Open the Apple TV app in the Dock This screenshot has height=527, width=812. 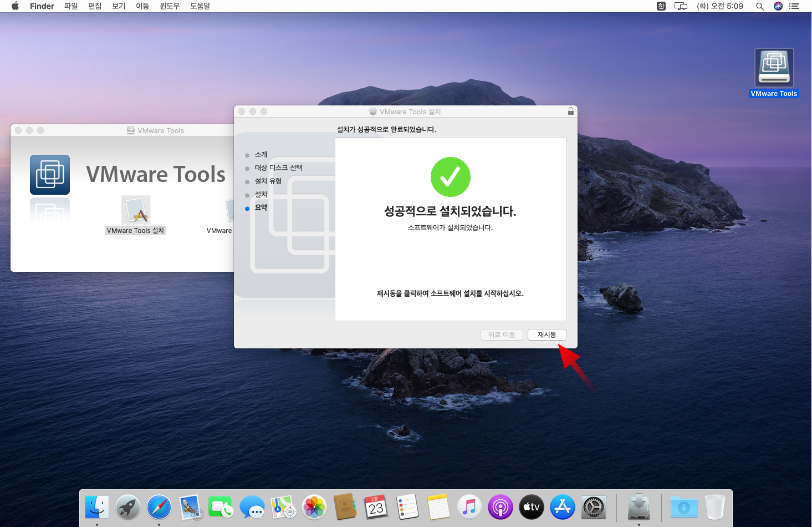tap(532, 507)
